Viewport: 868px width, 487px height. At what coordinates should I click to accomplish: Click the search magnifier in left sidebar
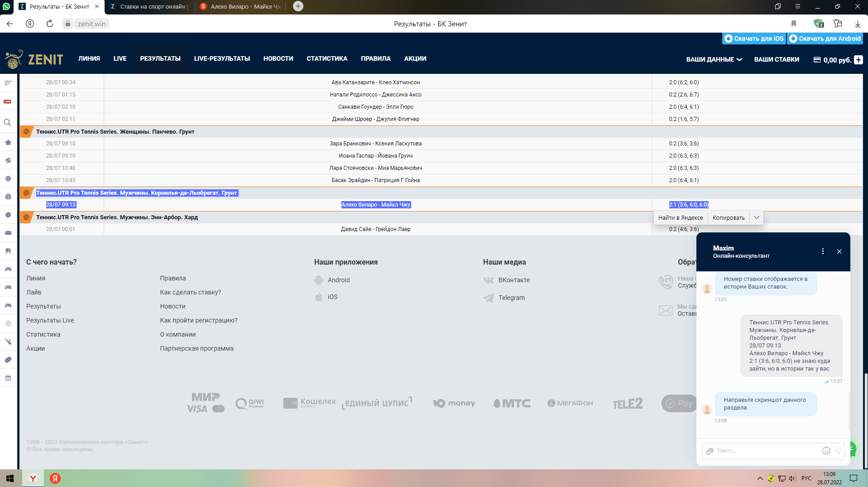tap(8, 122)
